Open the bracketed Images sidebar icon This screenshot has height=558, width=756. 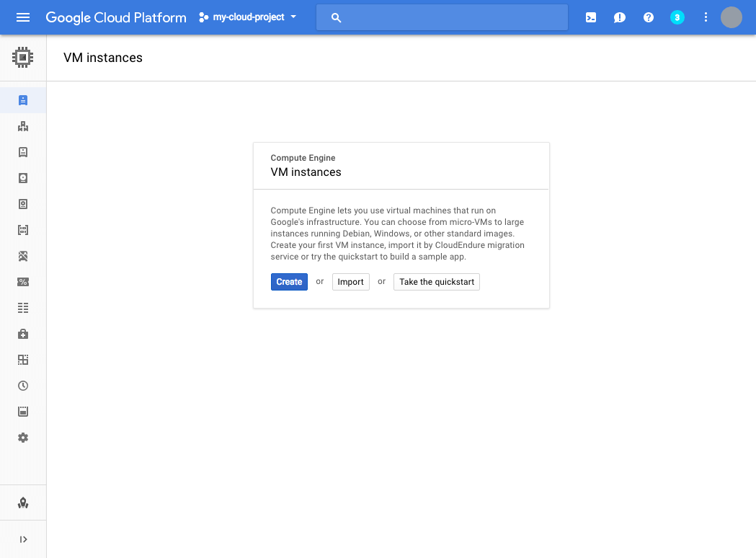click(22, 230)
